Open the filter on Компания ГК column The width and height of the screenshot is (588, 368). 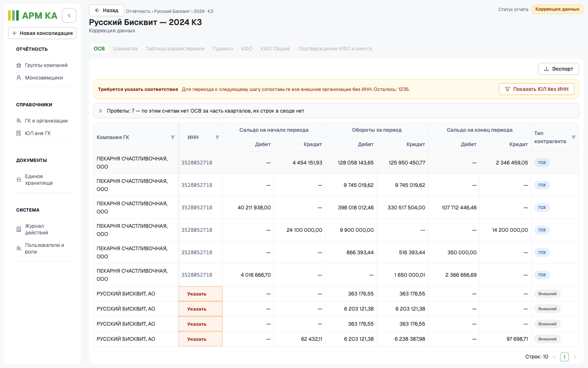[x=173, y=137]
